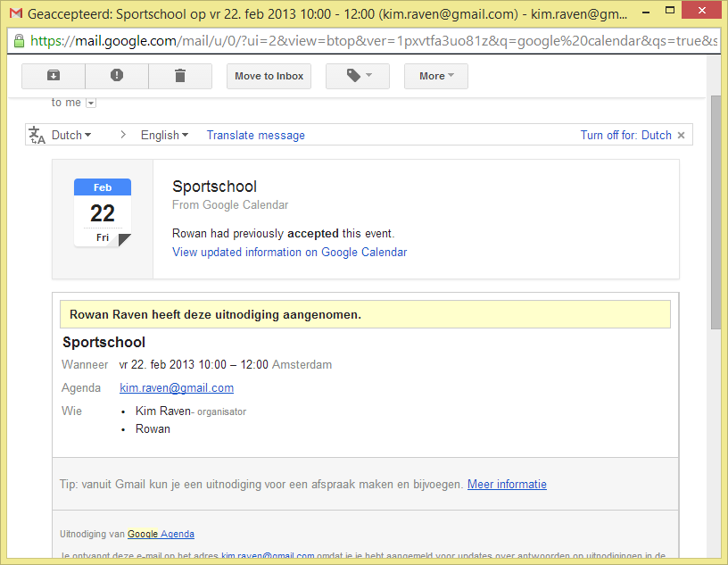Viewport: 728px width, 565px height.
Task: Open the Labels tag dropdown
Action: (358, 76)
